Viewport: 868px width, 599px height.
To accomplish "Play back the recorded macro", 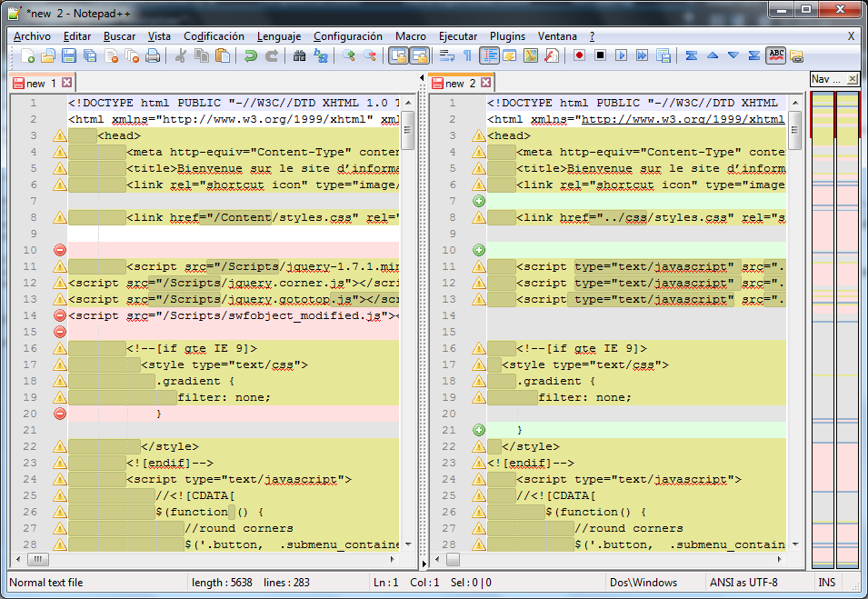I will pos(621,56).
